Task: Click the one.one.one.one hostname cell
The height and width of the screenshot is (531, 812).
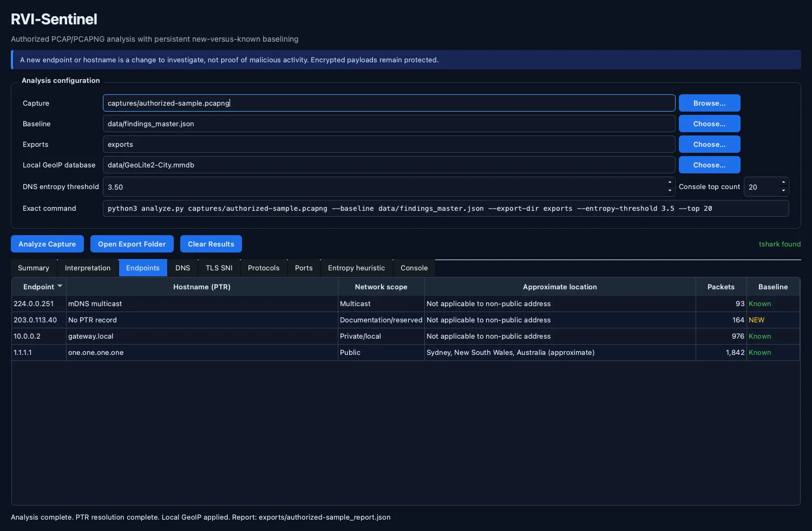Action: (202, 352)
